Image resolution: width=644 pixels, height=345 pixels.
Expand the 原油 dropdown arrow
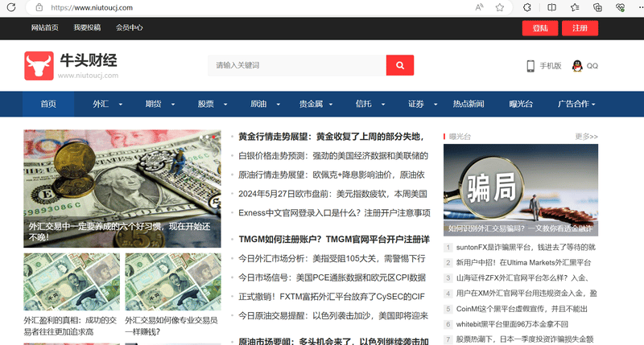(x=278, y=105)
